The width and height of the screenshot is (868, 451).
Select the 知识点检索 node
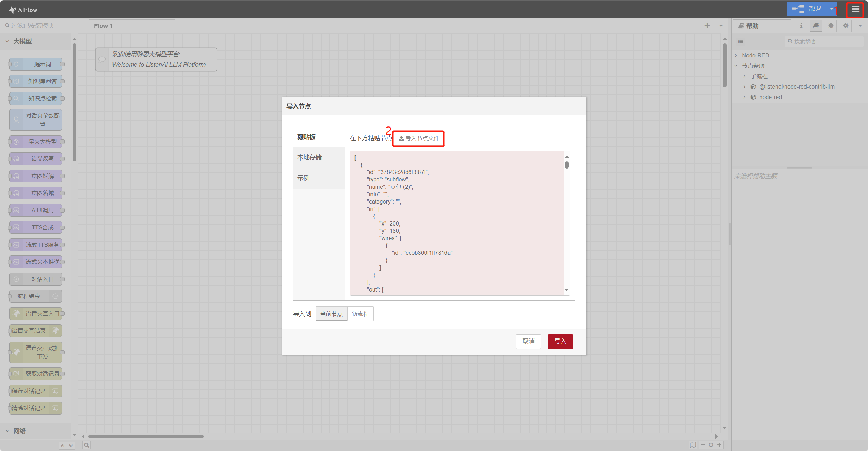[x=36, y=98]
